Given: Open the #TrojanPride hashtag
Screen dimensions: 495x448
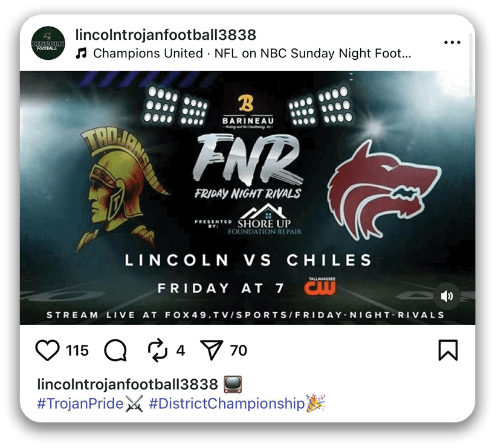Looking at the screenshot, I should coord(80,403).
